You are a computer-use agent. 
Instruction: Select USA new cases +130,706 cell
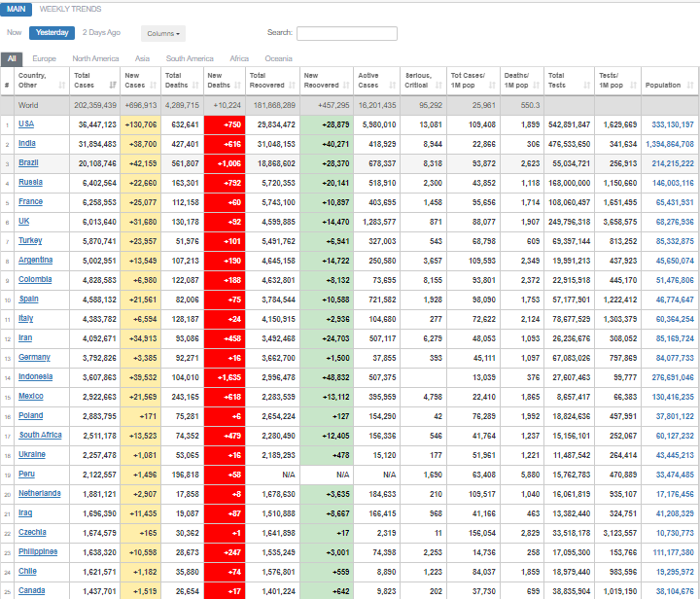[140, 124]
